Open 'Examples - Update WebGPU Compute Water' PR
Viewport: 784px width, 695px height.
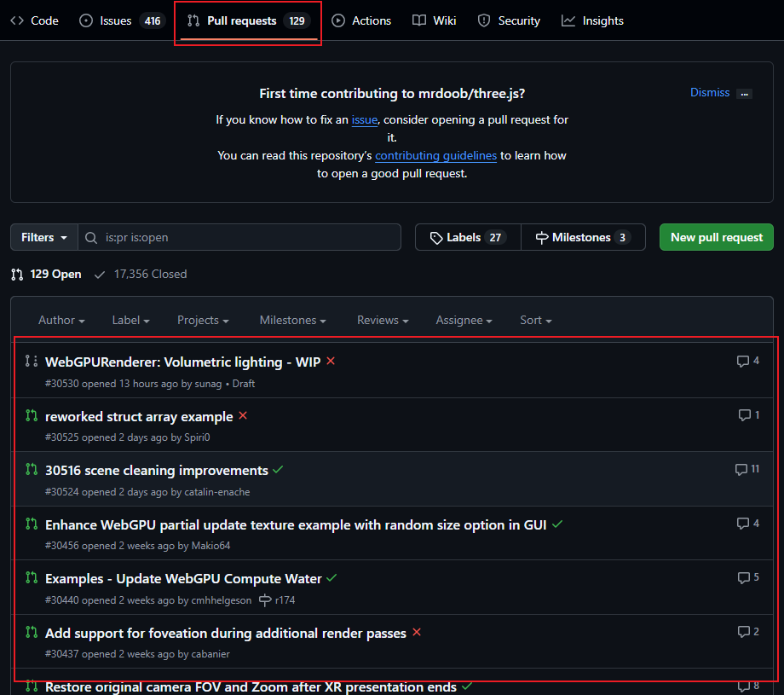tap(183, 579)
